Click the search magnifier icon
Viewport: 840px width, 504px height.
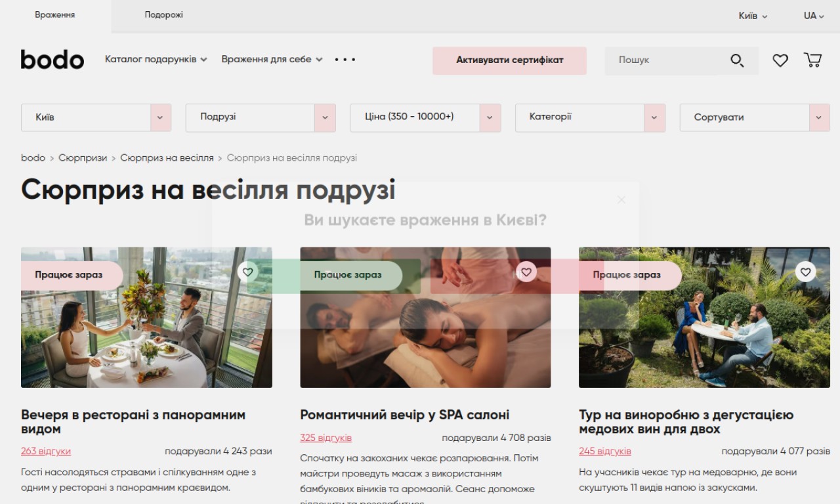(x=737, y=60)
